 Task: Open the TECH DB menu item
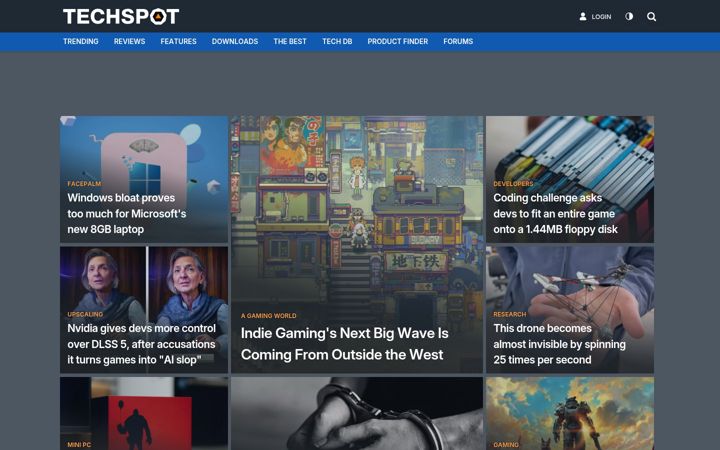(337, 41)
